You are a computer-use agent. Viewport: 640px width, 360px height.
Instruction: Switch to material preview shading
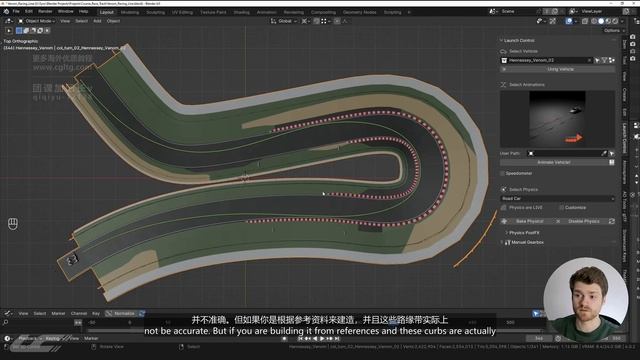tap(608, 21)
